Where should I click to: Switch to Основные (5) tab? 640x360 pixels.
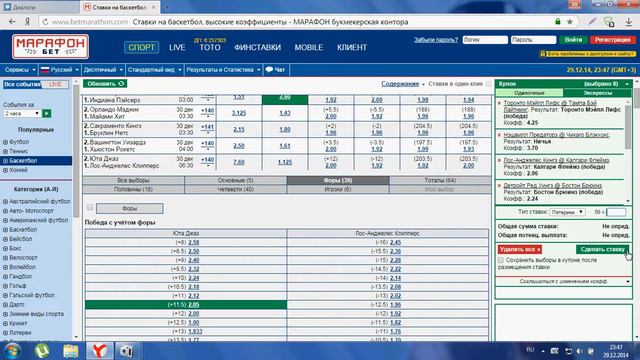coord(236,180)
